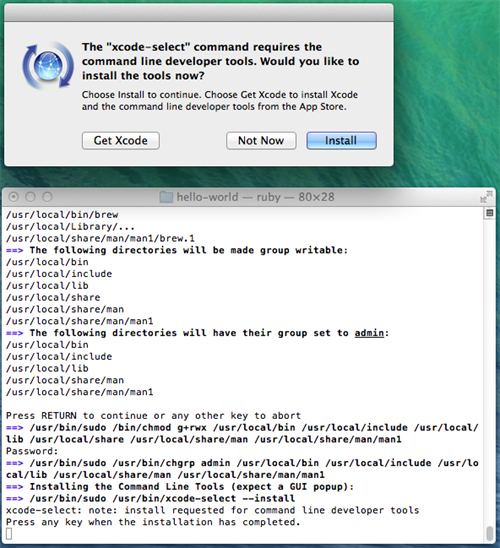Click the Install button
Image resolution: width=500 pixels, height=548 pixels.
pyautogui.click(x=341, y=140)
